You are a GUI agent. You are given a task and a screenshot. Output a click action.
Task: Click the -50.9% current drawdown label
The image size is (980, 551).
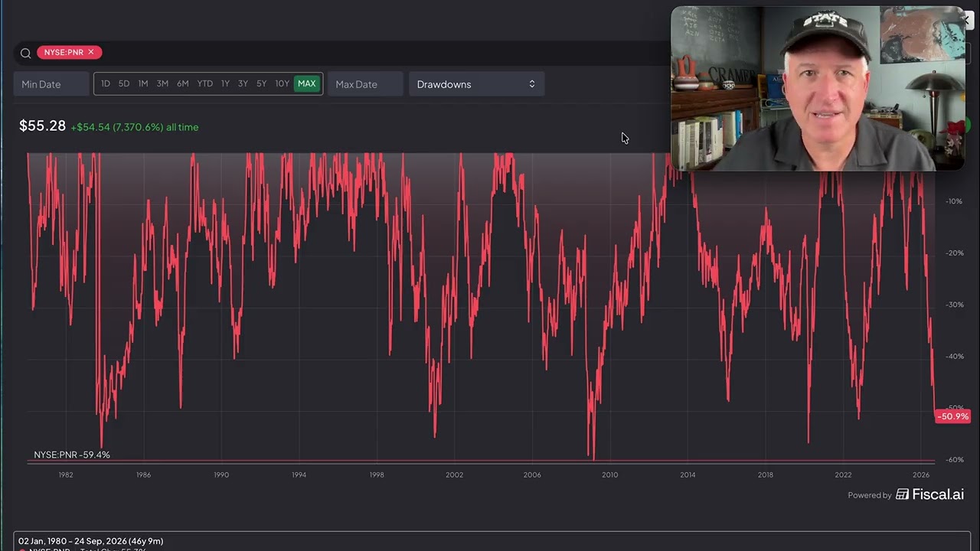tap(952, 416)
